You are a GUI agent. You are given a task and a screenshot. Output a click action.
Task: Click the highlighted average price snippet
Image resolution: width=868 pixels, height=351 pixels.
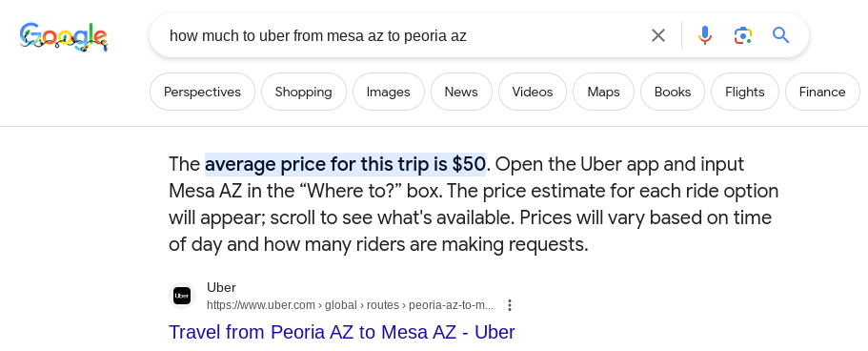[x=346, y=164]
